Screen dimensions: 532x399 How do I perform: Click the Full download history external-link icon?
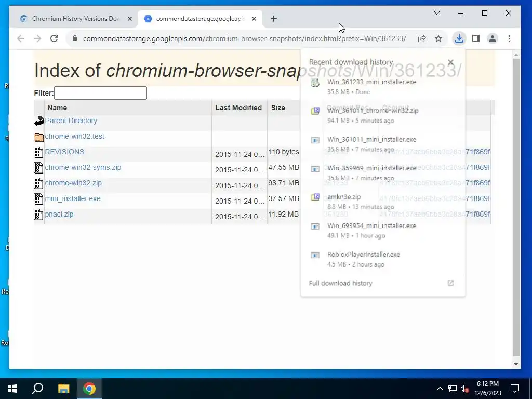tap(450, 283)
